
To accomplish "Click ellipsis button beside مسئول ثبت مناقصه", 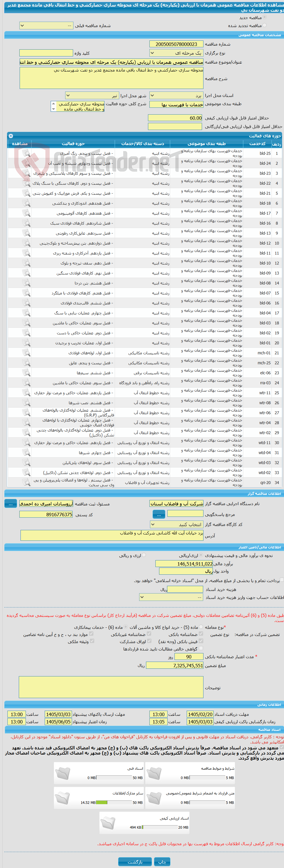I will pyautogui.click(x=11, y=503).
